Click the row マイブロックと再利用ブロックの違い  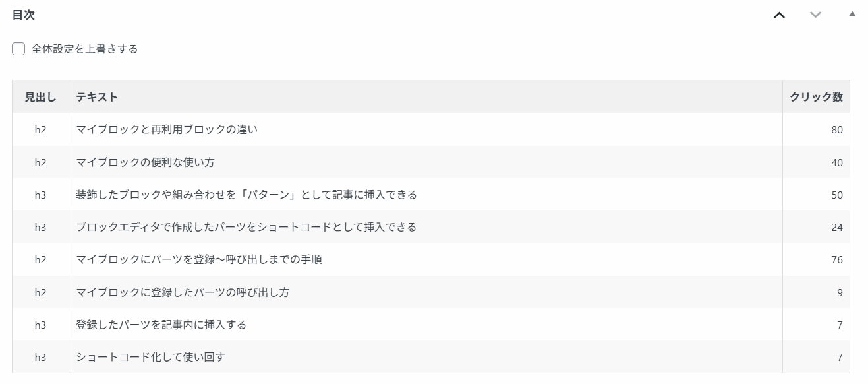[x=431, y=129]
